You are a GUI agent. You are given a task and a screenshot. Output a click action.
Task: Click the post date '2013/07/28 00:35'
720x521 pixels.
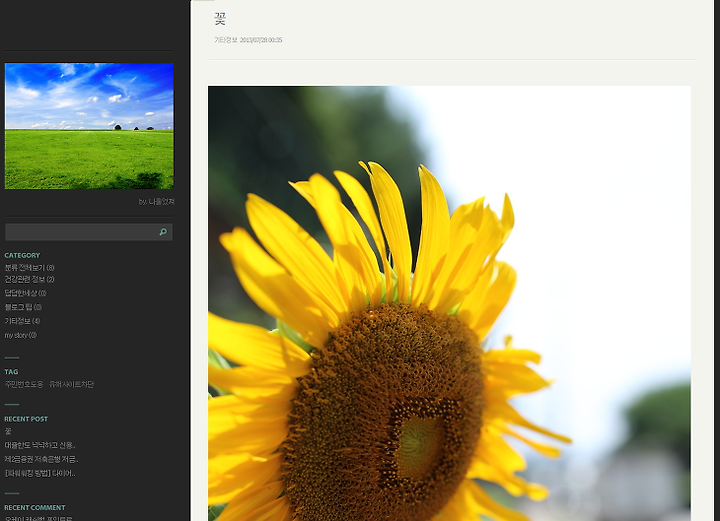[x=261, y=40]
